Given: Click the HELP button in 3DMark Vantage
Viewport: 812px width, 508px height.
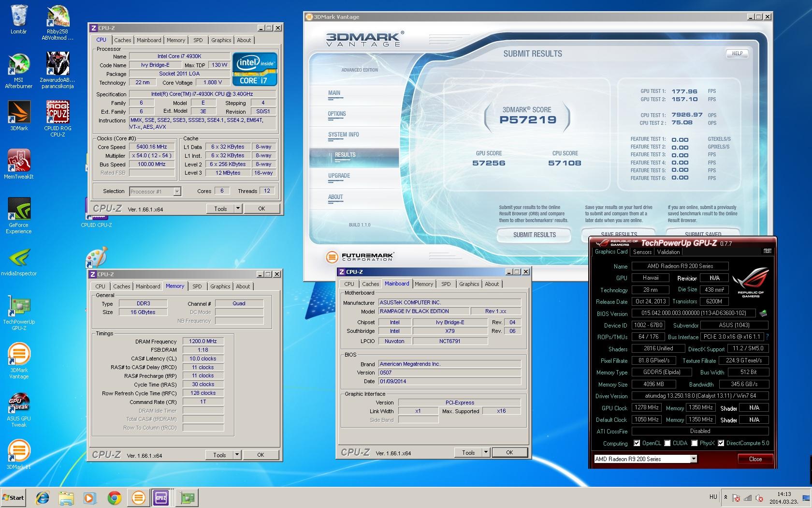Looking at the screenshot, I should point(737,54).
